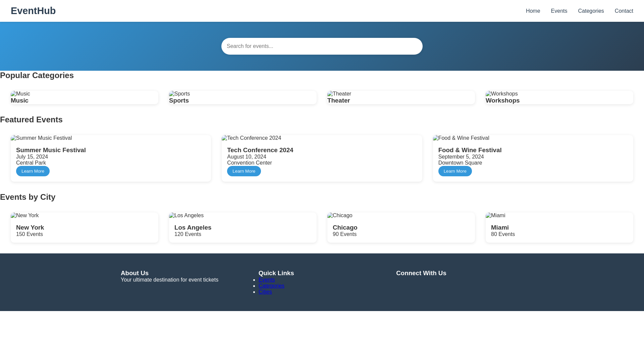
Task: Open the Home menu item
Action: point(533,11)
